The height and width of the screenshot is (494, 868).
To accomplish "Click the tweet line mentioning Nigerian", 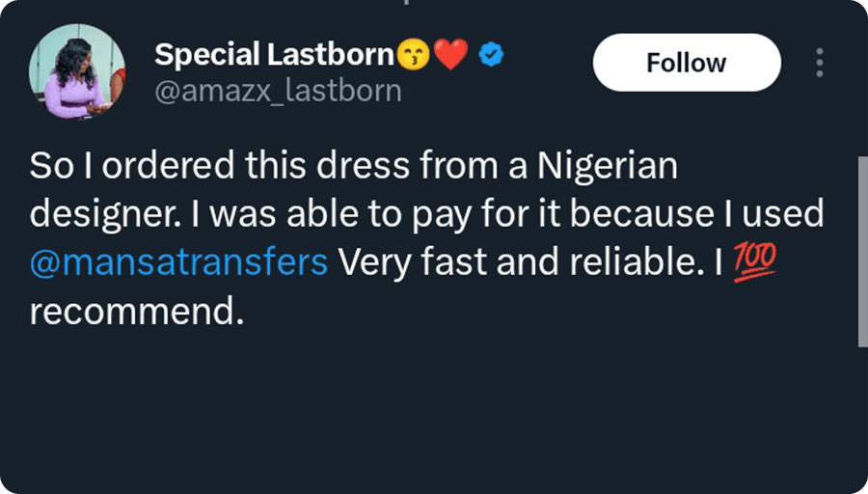I will pos(353,166).
